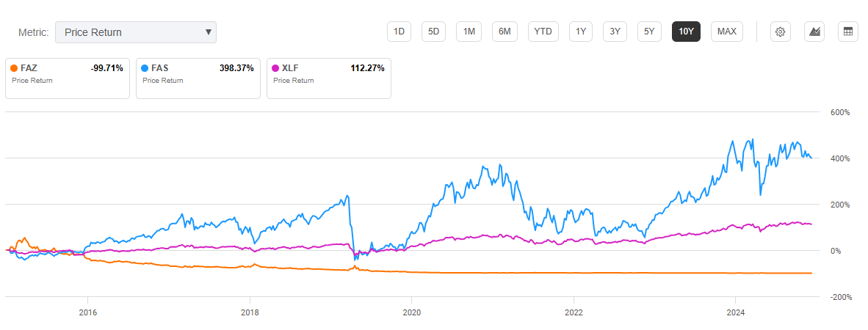The image size is (868, 330).
Task: Toggle the FAS series card
Action: (x=198, y=78)
